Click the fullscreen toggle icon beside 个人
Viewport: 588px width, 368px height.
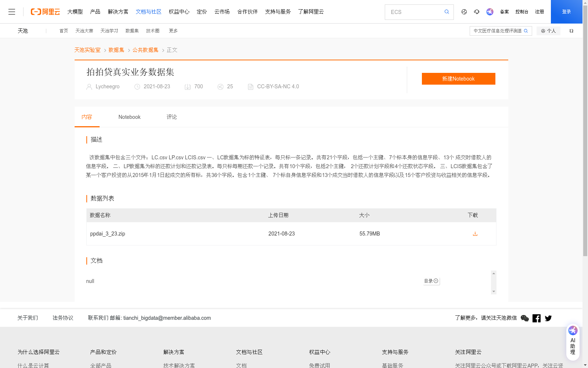click(x=571, y=31)
